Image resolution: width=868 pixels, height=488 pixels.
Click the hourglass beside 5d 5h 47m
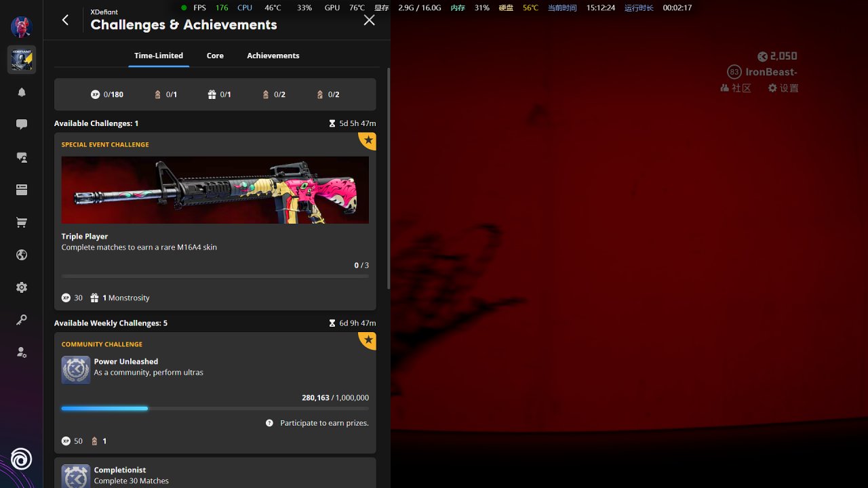coord(332,123)
